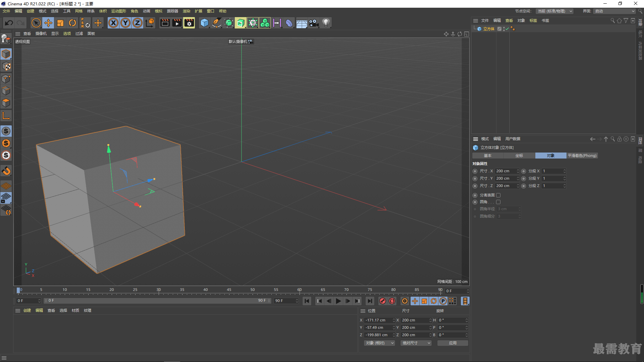The height and width of the screenshot is (362, 644).
Task: Enable Axis mode icon
Action: [6, 116]
